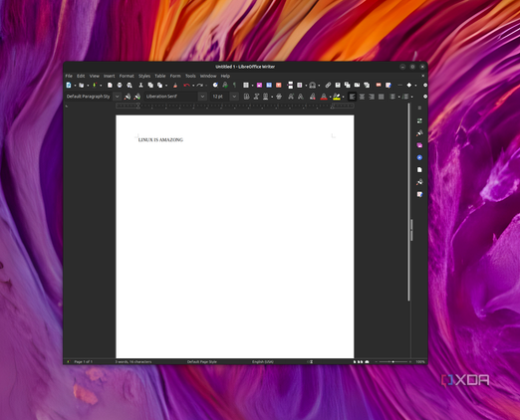The width and height of the screenshot is (520, 420).
Task: Open the Edit menu
Action: pyautogui.click(x=81, y=76)
